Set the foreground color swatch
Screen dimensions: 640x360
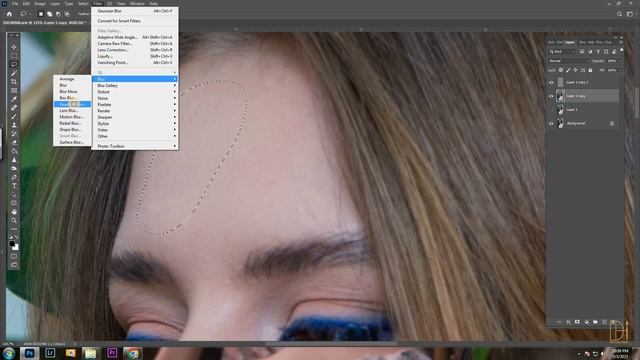pyautogui.click(x=12, y=244)
